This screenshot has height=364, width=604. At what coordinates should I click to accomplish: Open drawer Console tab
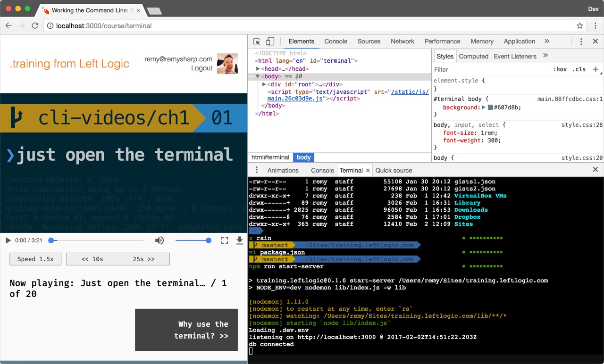click(x=322, y=170)
